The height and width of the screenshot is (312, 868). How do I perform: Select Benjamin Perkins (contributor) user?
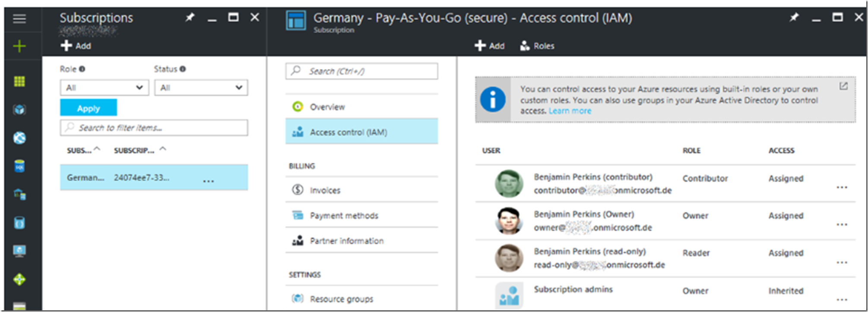pyautogui.click(x=665, y=183)
